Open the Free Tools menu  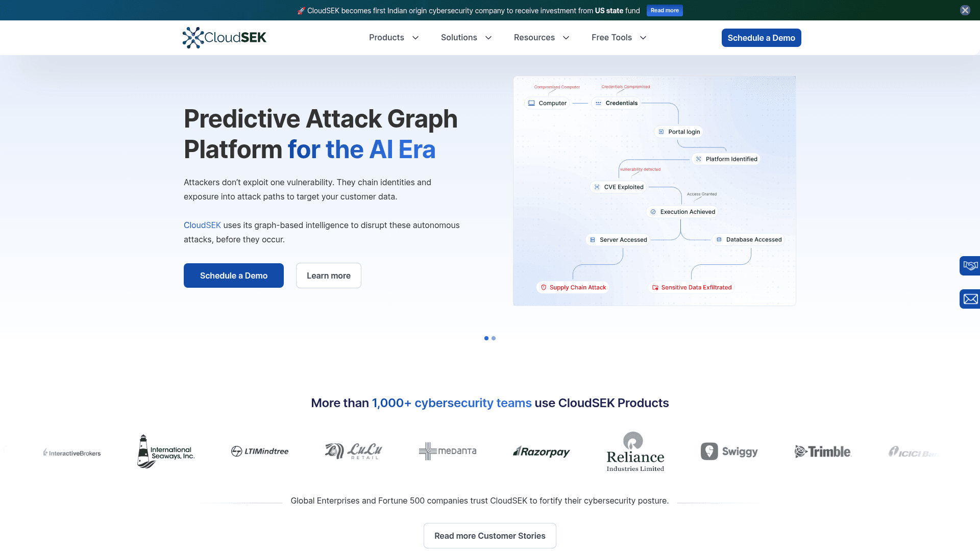click(x=611, y=38)
